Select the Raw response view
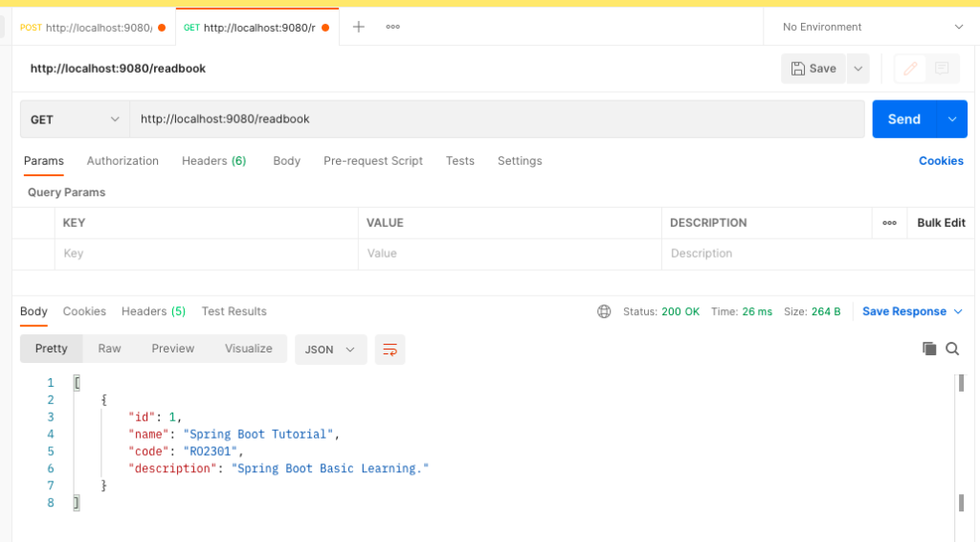Screen dimensions: 980x542 pos(109,349)
